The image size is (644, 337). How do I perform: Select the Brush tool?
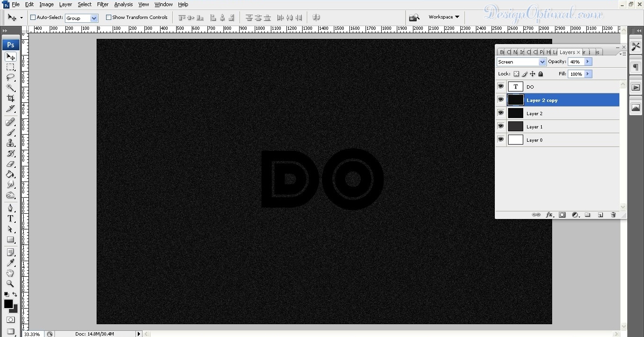[10, 133]
